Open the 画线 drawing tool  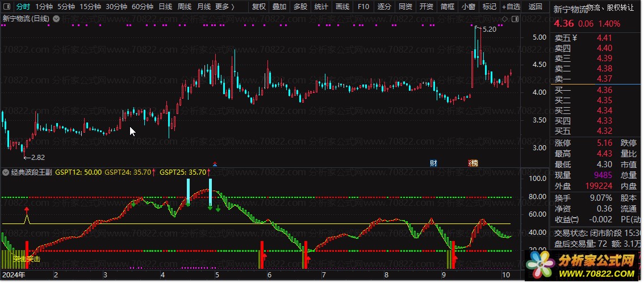click(x=342, y=7)
